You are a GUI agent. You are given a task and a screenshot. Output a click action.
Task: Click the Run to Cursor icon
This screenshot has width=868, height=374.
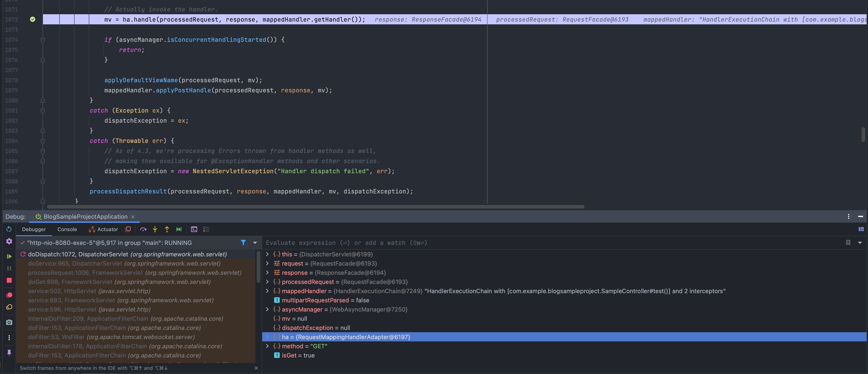click(x=179, y=229)
